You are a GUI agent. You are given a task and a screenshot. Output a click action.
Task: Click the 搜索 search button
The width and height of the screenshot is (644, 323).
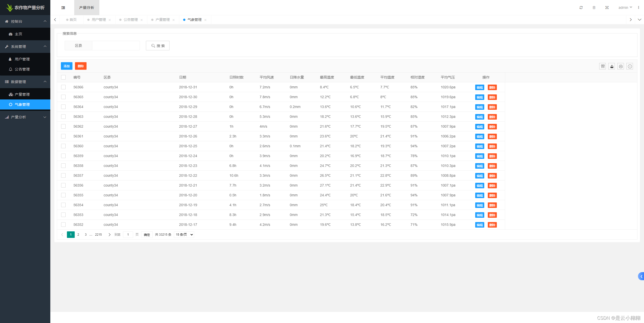click(x=158, y=46)
